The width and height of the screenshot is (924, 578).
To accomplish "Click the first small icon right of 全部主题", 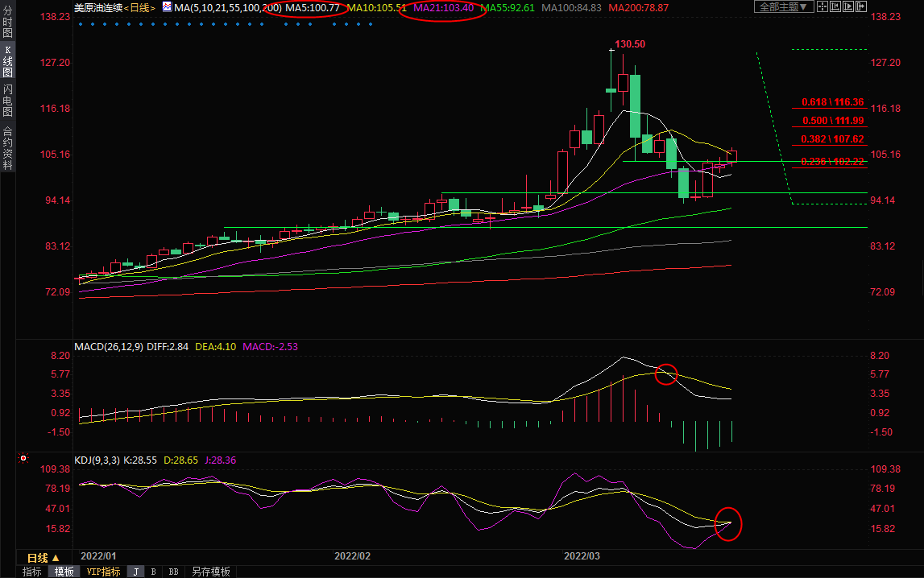I will (x=824, y=7).
